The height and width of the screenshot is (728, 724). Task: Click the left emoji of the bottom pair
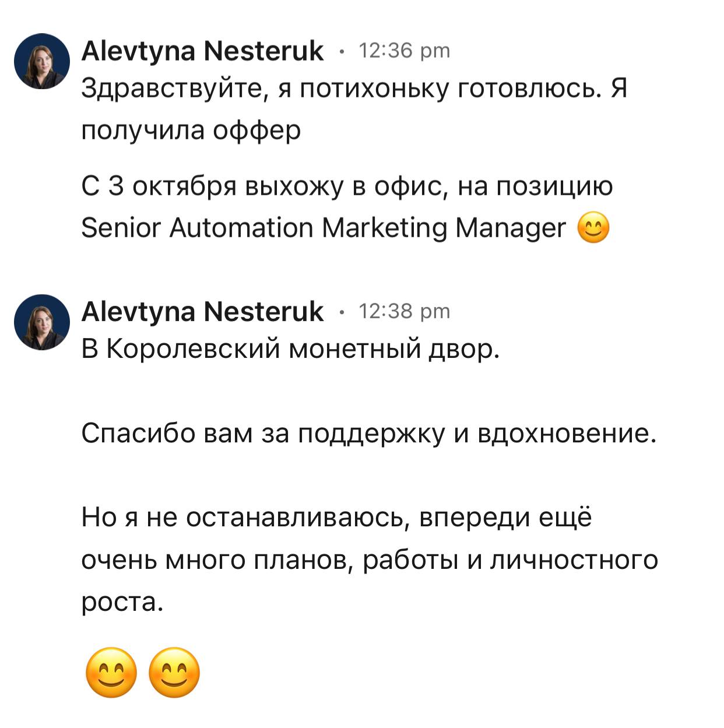(111, 673)
